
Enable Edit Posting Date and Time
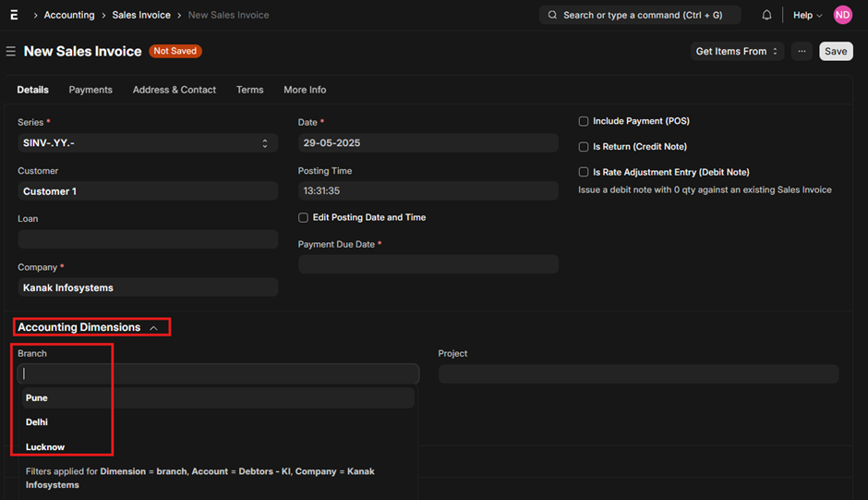tap(303, 218)
